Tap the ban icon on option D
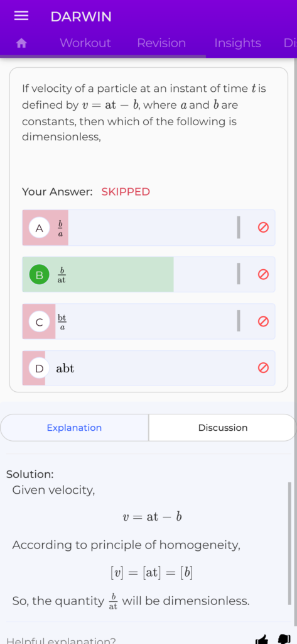This screenshot has width=297, height=644. pyautogui.click(x=263, y=368)
